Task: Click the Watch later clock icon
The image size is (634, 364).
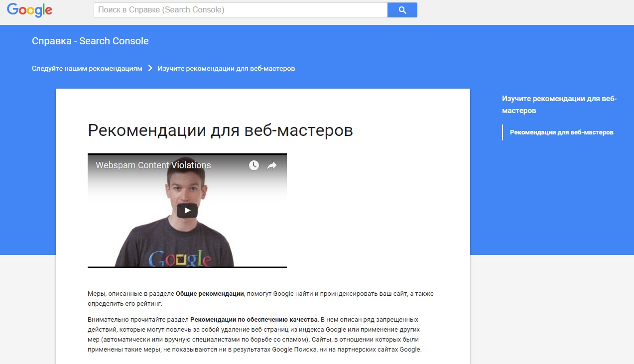Action: click(254, 165)
